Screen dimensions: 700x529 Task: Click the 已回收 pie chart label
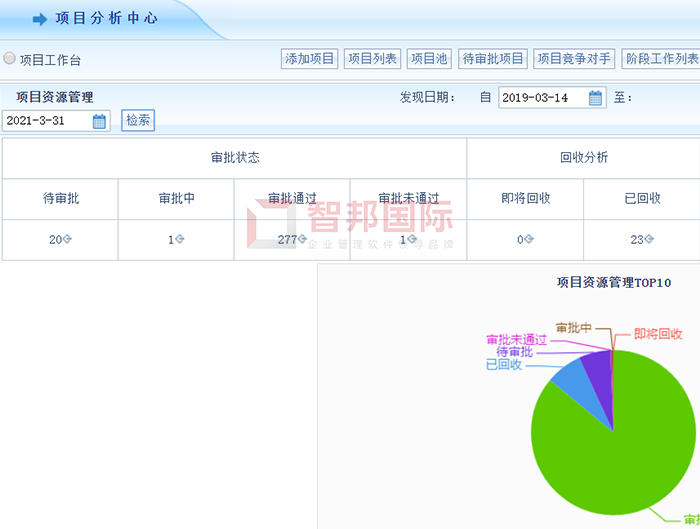504,365
